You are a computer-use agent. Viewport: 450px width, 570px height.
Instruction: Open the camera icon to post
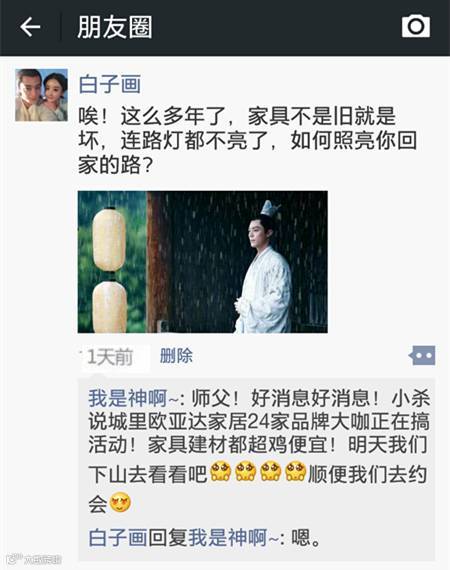point(416,26)
